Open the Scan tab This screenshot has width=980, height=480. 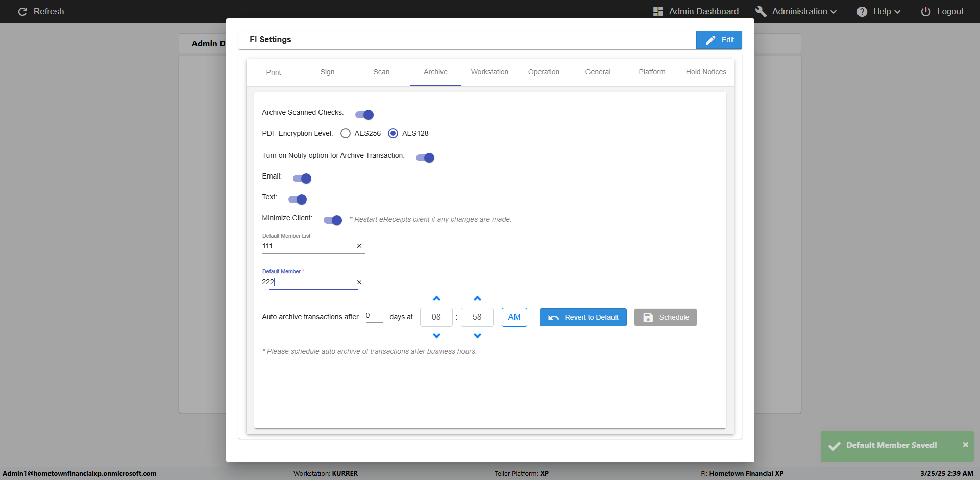point(382,72)
